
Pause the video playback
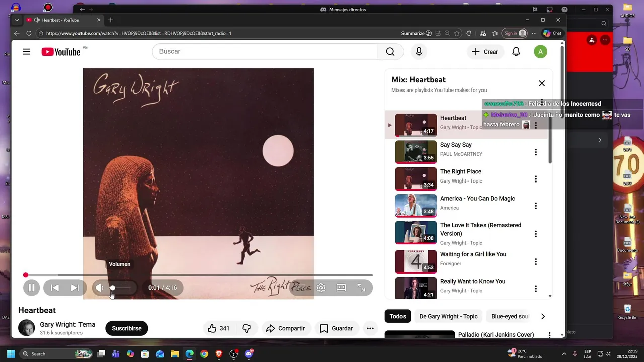(x=31, y=288)
